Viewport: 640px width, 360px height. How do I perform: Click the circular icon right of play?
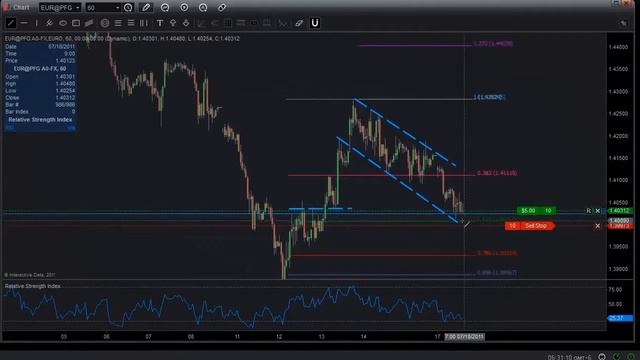click(x=203, y=7)
